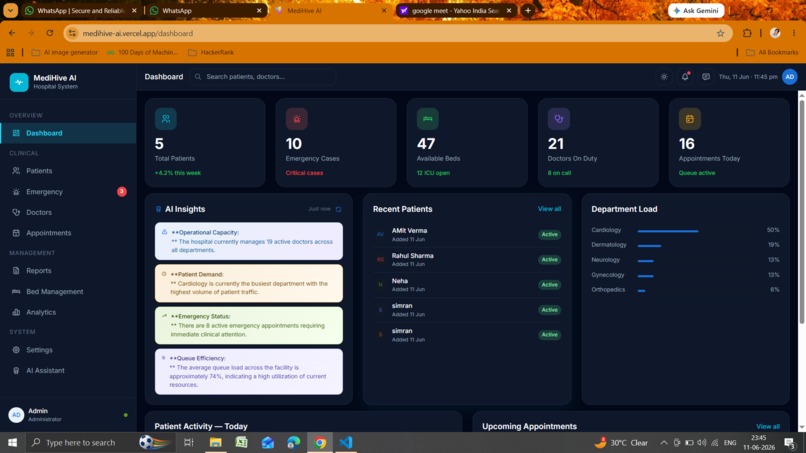This screenshot has width=806, height=453.
Task: Show hidden system tray icons
Action: coord(664,442)
